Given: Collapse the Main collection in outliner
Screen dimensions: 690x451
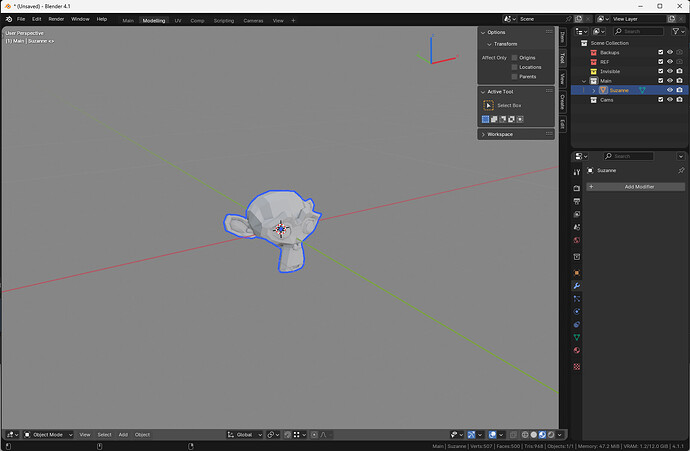Looking at the screenshot, I should [584, 81].
